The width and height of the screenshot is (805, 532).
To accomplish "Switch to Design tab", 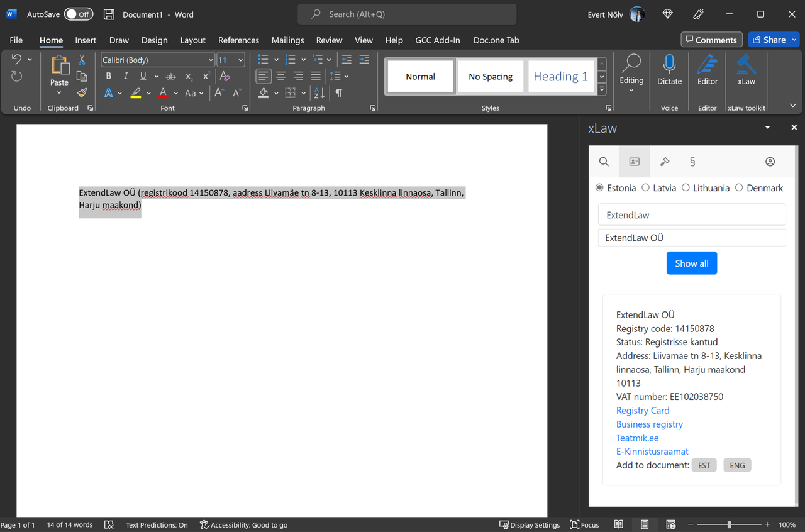I will click(154, 40).
